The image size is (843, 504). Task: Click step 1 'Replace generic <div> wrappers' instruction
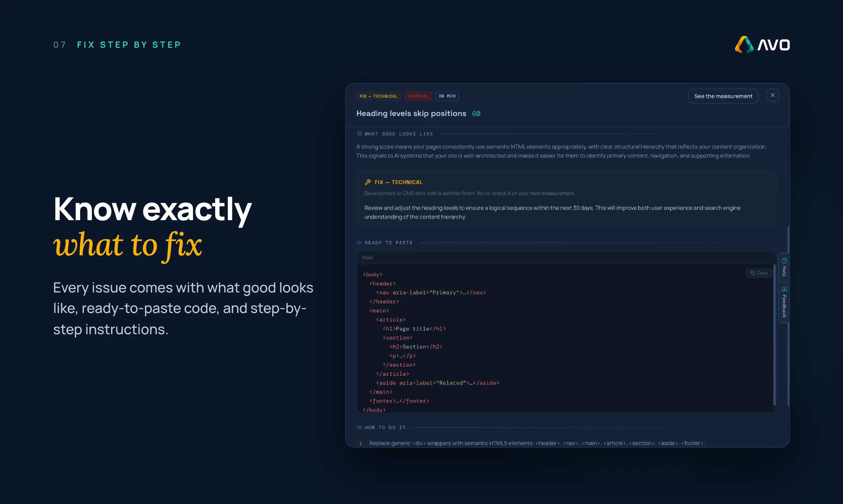click(537, 443)
